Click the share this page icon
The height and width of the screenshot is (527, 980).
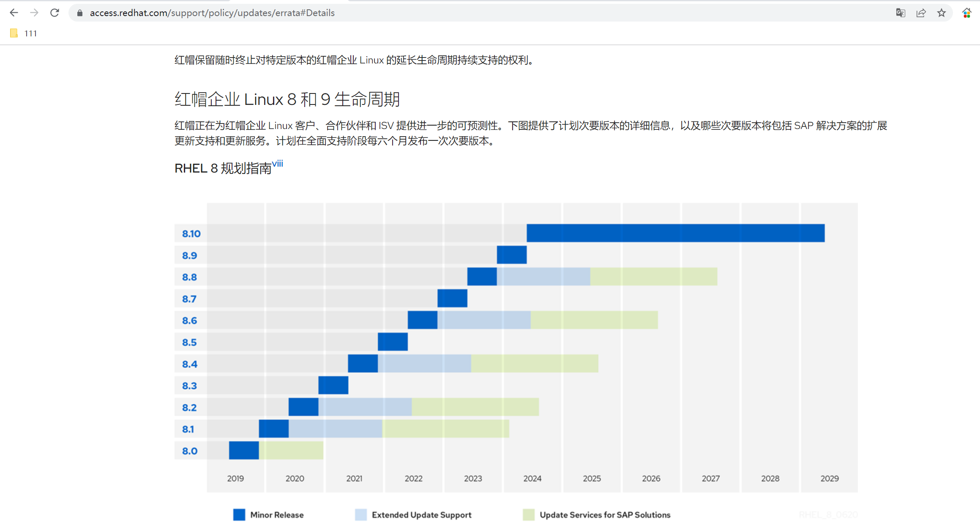921,13
